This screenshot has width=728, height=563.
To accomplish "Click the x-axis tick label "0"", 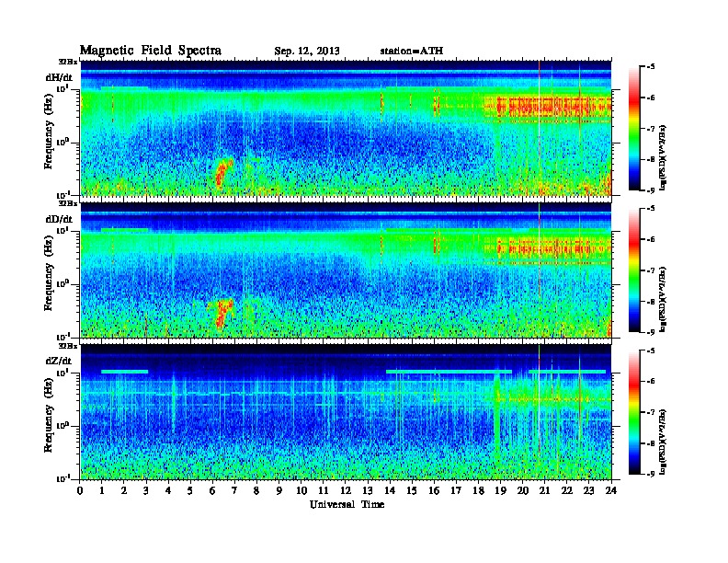I will coord(80,491).
